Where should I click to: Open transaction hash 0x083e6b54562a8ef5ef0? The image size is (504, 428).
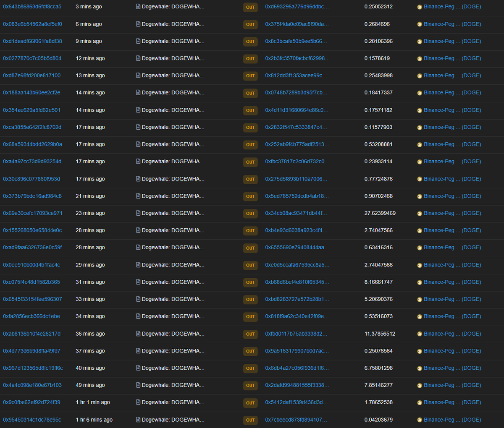(x=32, y=24)
